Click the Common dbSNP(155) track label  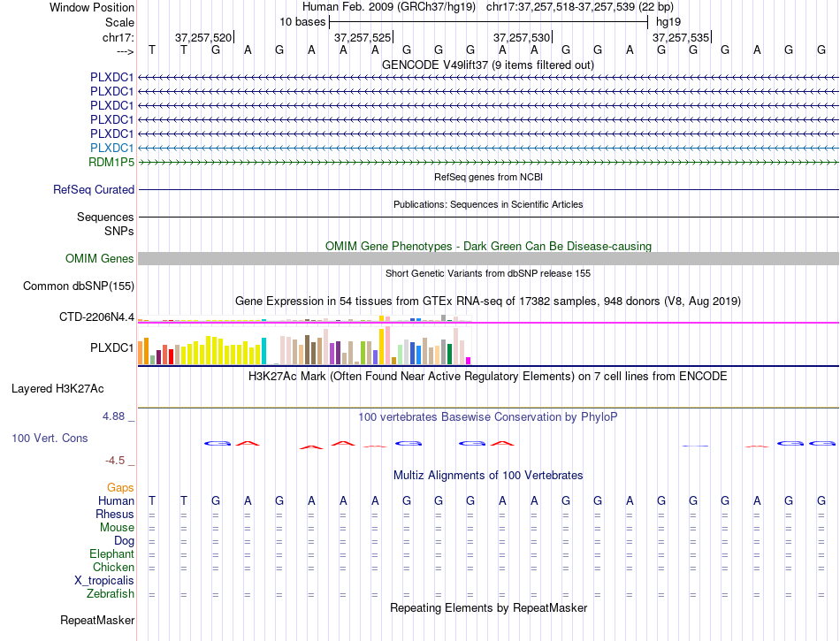(x=79, y=286)
